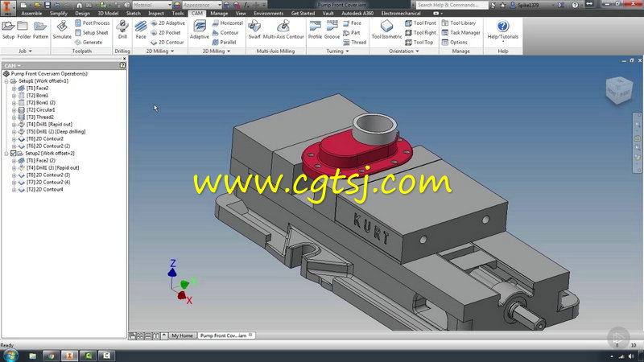Viewport: 644px width, 362px height.
Task: Select Contour 3D milling
Action: 225,32
